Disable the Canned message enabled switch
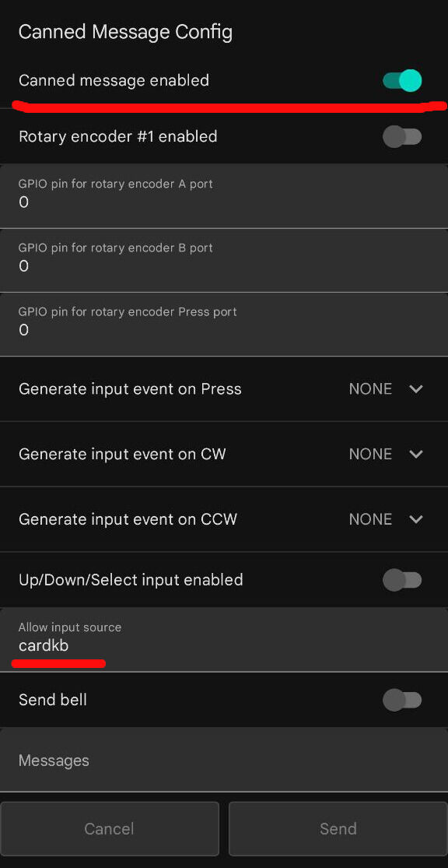 click(402, 81)
